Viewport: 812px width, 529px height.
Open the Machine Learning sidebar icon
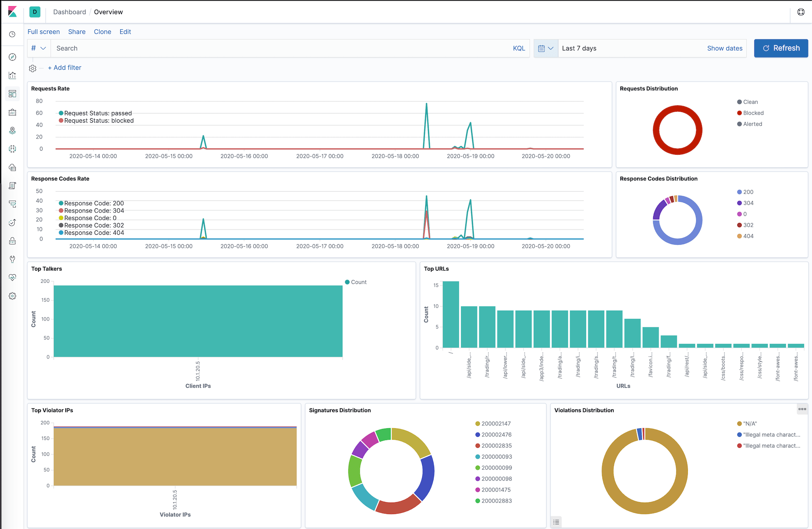tap(12, 149)
